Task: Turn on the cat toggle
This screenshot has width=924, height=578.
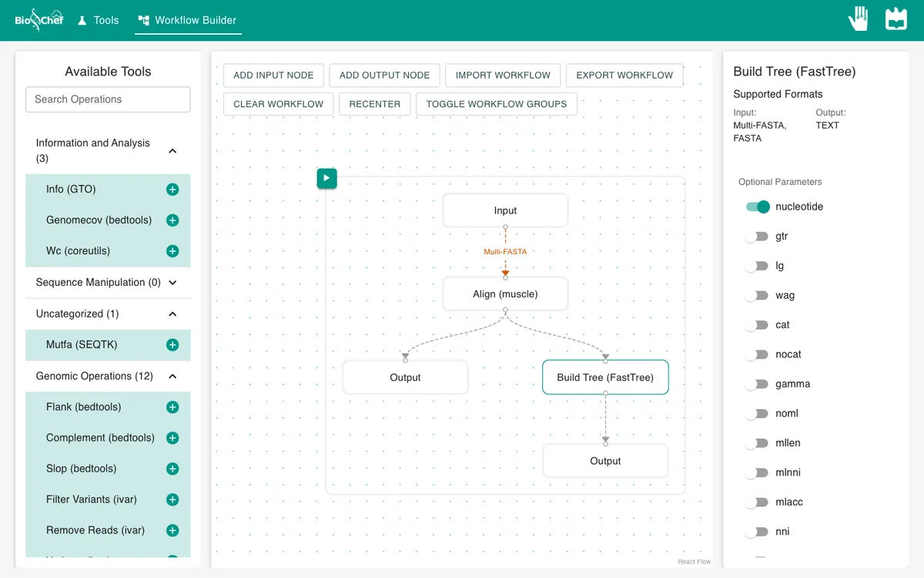Action: [757, 325]
